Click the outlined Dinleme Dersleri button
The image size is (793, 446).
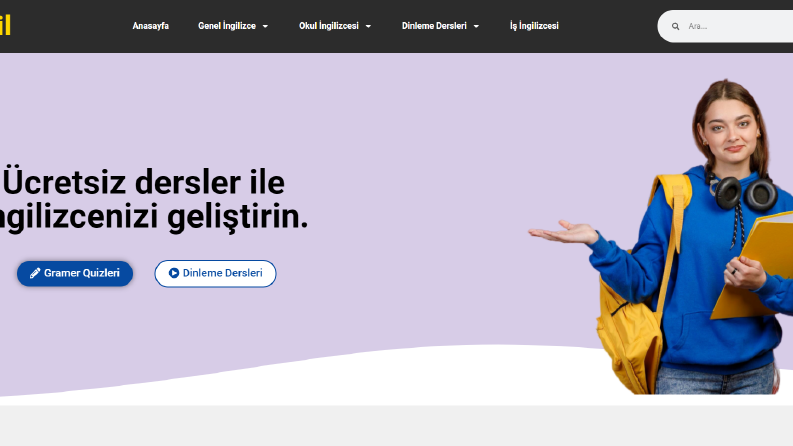coord(215,274)
